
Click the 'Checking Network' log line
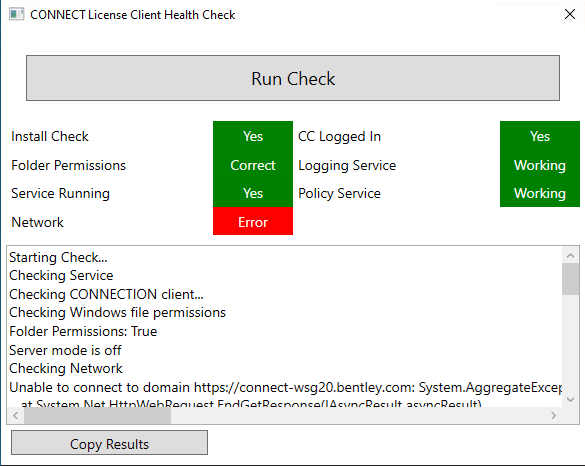point(66,368)
